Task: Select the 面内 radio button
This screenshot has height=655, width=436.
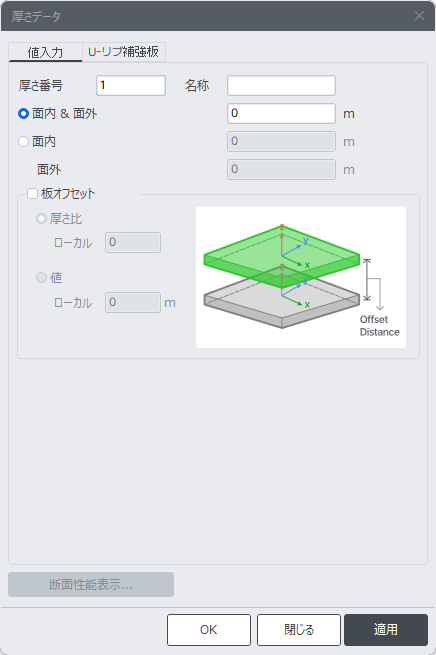Action: [24, 142]
